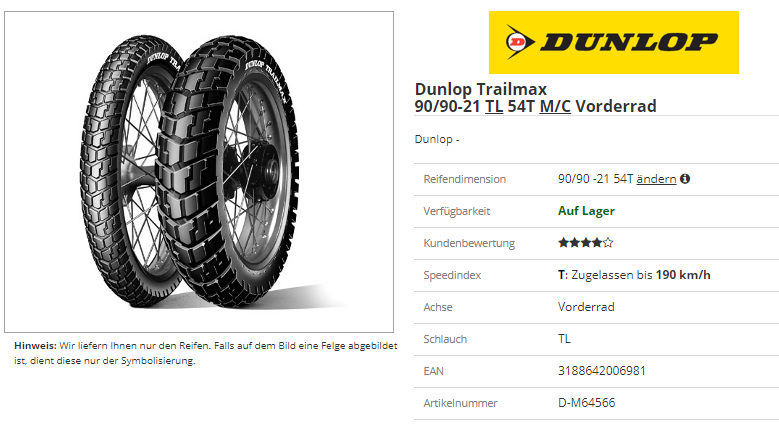Click the Auf Lager availability text
The image size is (779, 432).
[x=586, y=211]
